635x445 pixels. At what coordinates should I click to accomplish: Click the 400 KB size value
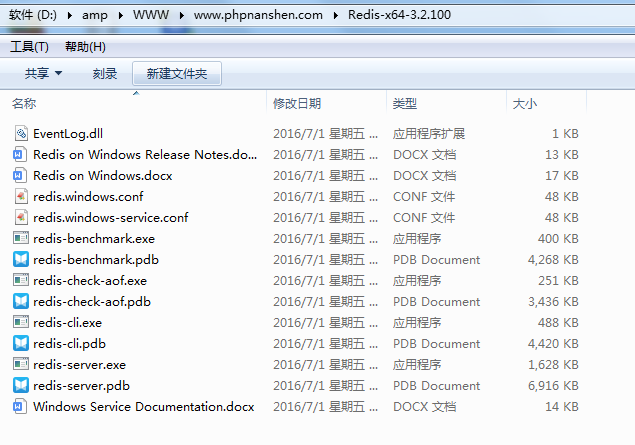point(558,238)
